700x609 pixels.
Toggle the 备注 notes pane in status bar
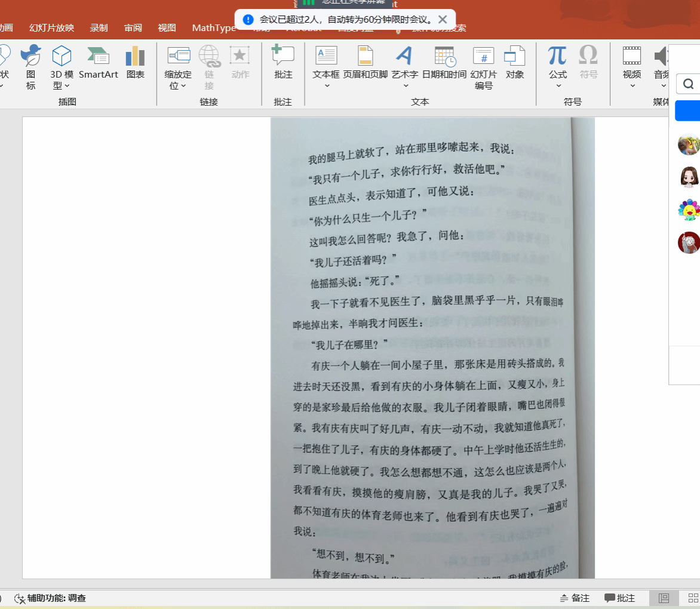[x=575, y=598]
